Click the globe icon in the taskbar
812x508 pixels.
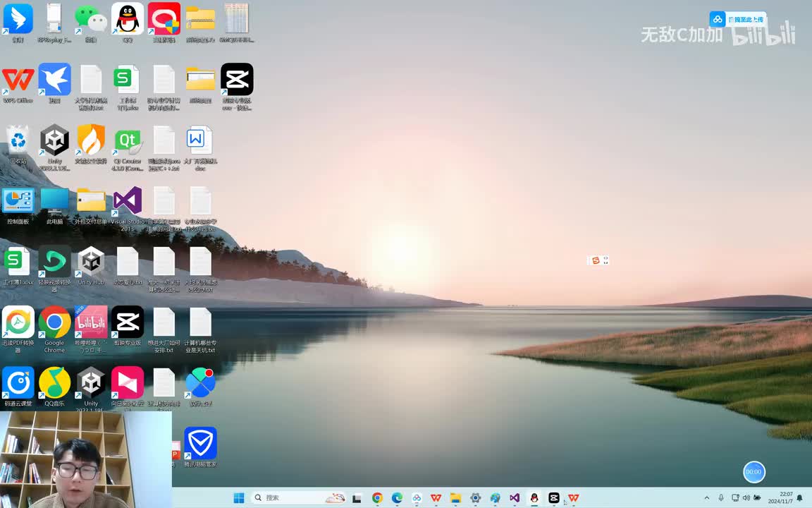(495, 497)
